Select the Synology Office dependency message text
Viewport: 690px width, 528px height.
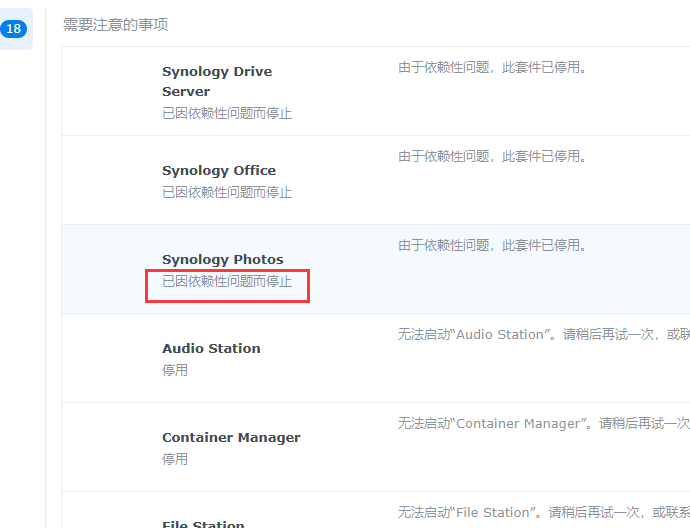pos(492,156)
